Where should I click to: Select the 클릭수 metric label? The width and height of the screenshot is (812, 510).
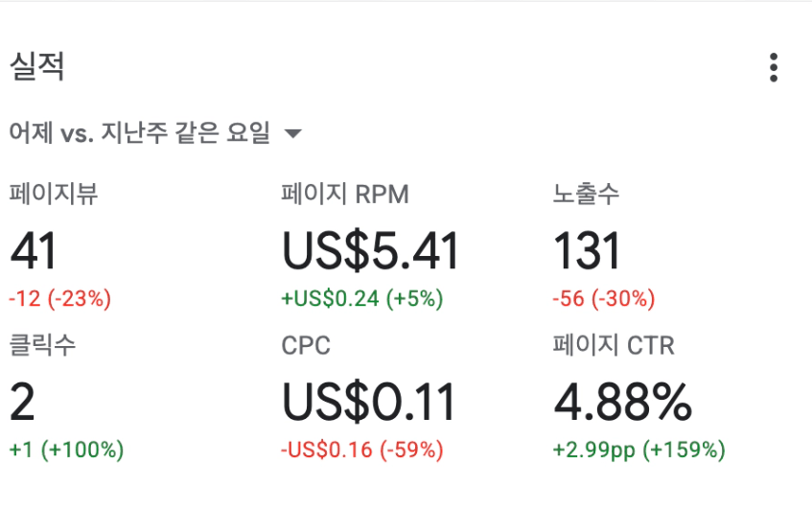[42, 345]
